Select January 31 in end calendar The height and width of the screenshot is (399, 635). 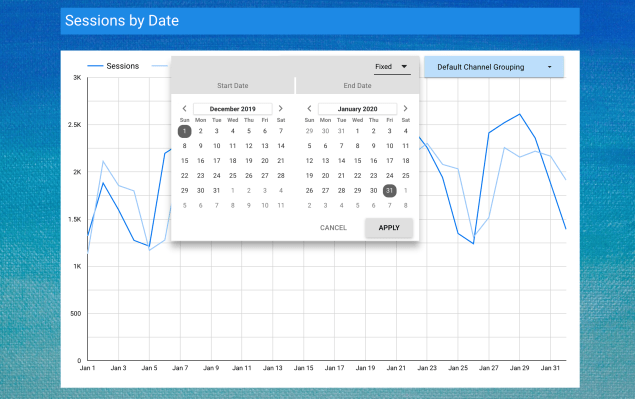[389, 190]
